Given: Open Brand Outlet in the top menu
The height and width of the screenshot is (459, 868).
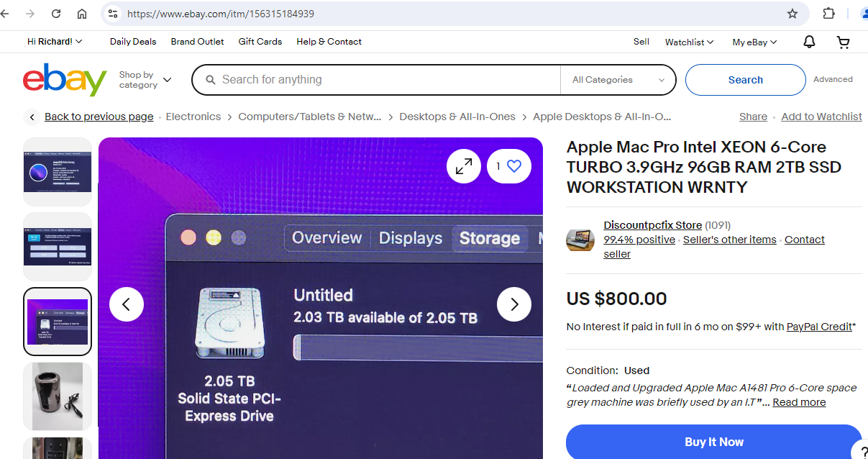Looking at the screenshot, I should click(x=197, y=42).
